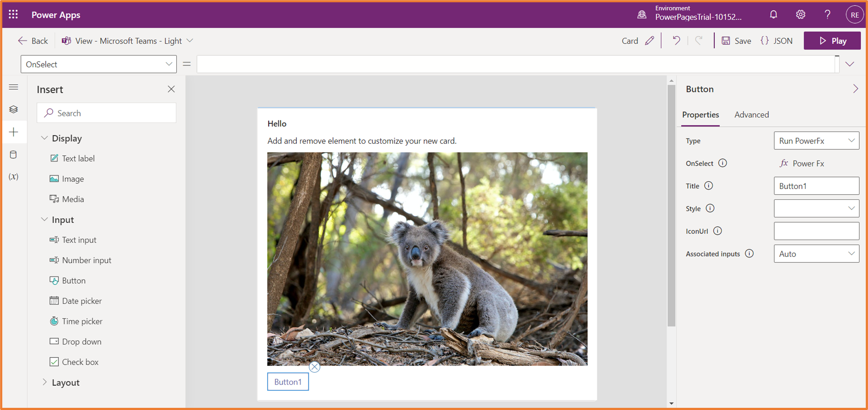868x410 pixels.
Task: Click the notifications bell icon
Action: pyautogui.click(x=773, y=15)
